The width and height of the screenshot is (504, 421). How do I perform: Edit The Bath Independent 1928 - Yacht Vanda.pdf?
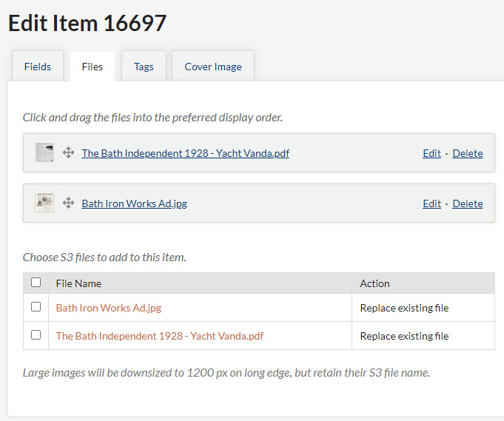(431, 153)
